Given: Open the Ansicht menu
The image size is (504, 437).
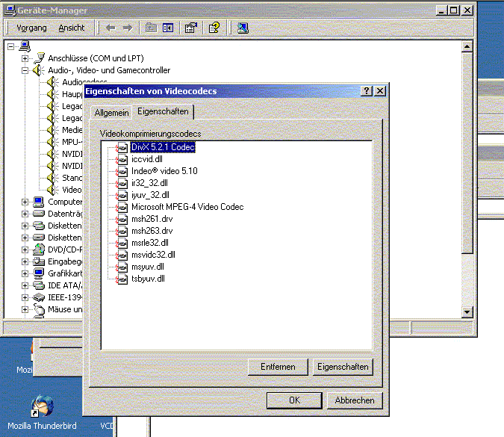Looking at the screenshot, I should (72, 28).
